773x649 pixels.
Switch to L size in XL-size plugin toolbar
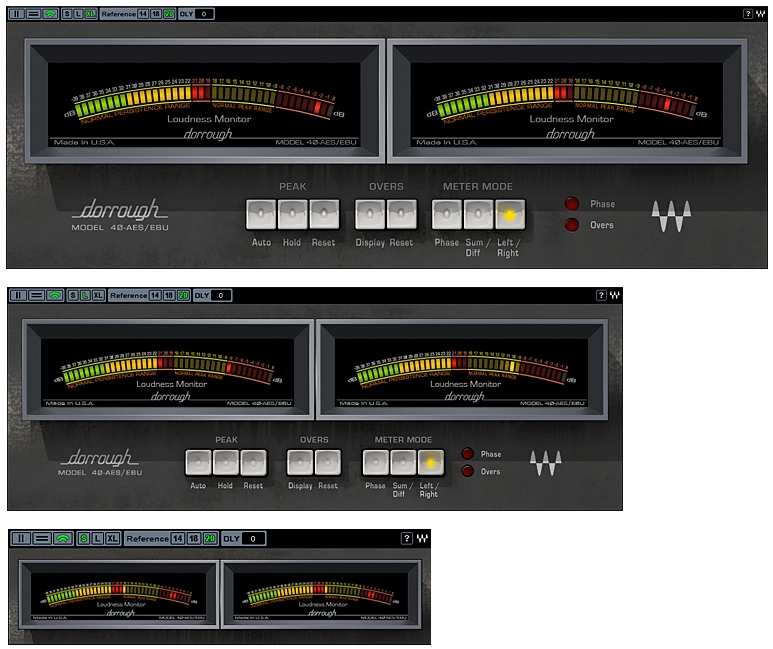[x=78, y=14]
